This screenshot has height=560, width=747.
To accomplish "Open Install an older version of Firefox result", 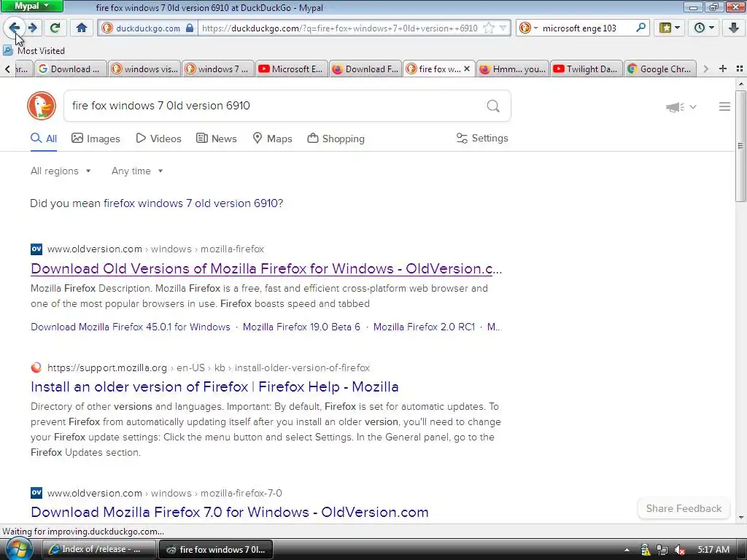I will click(214, 386).
